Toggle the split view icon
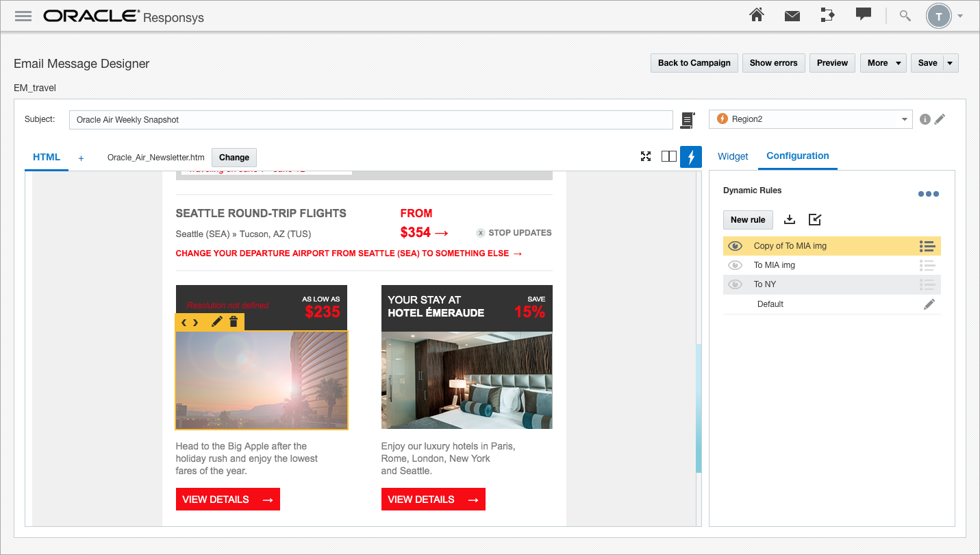 (668, 157)
